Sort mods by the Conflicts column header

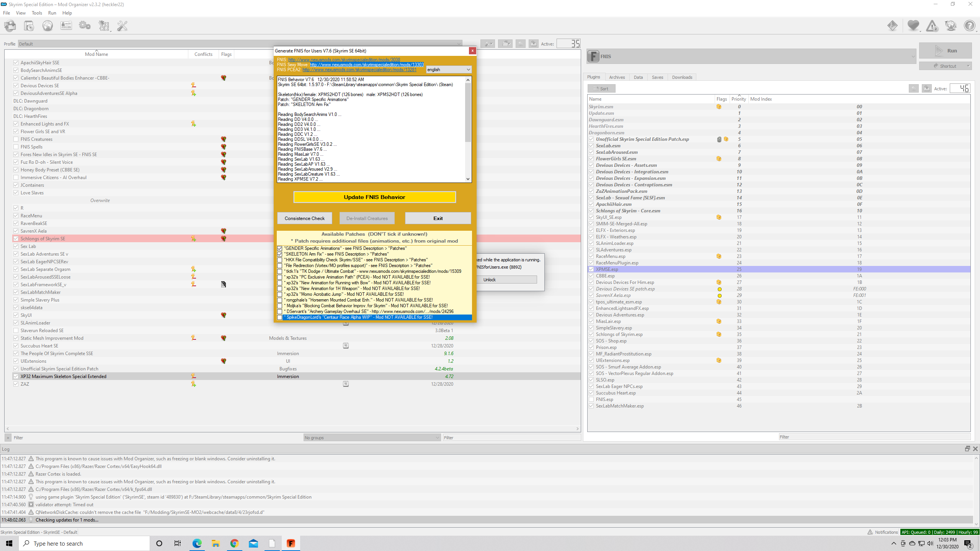tap(203, 54)
